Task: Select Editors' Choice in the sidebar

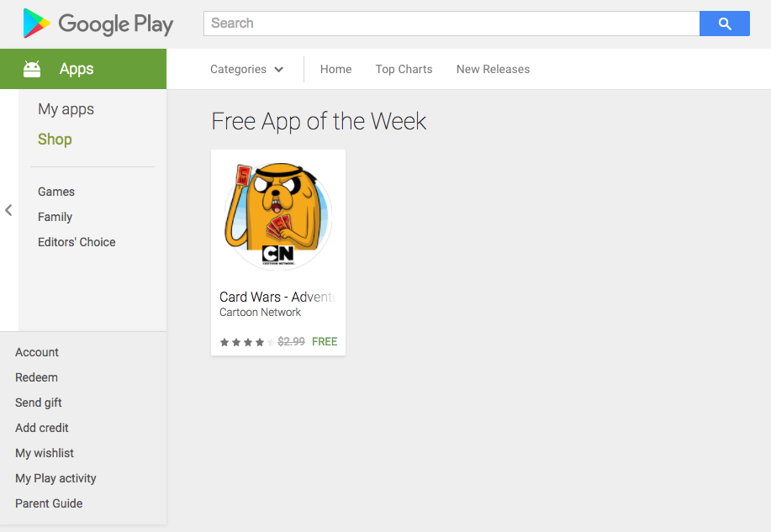Action: [x=77, y=242]
